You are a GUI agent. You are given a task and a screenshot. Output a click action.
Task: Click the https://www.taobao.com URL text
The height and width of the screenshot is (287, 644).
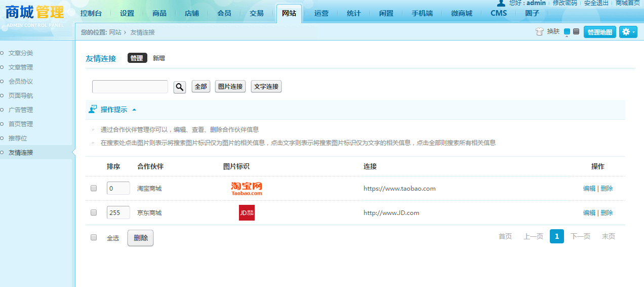point(399,189)
